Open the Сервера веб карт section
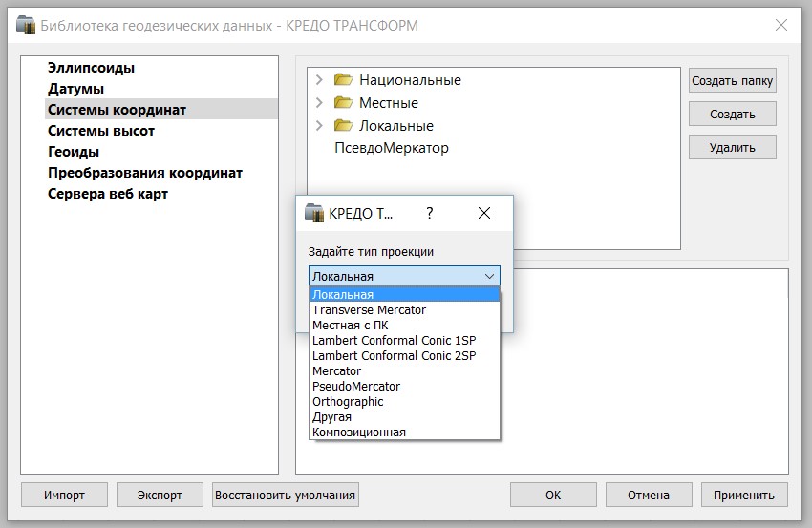 pos(108,194)
